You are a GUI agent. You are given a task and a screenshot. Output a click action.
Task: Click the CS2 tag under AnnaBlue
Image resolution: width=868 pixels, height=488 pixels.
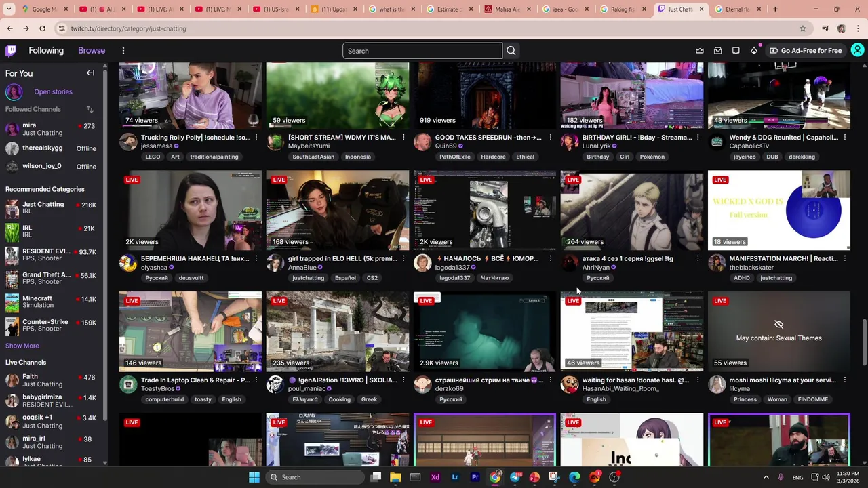pos(372,278)
